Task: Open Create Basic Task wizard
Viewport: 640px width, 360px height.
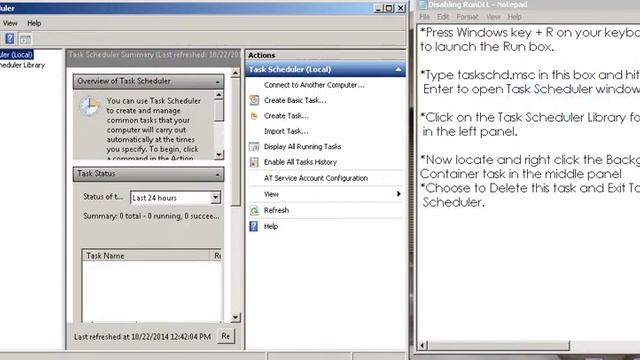Action: [x=295, y=100]
